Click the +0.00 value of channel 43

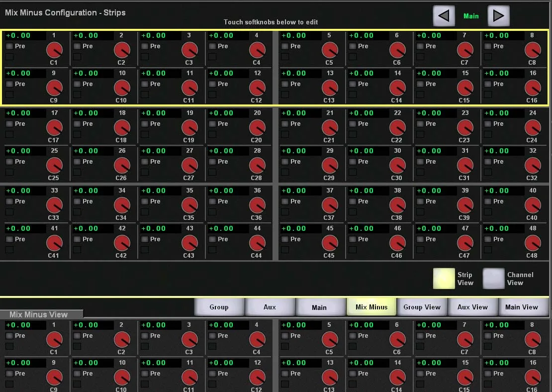pos(161,228)
